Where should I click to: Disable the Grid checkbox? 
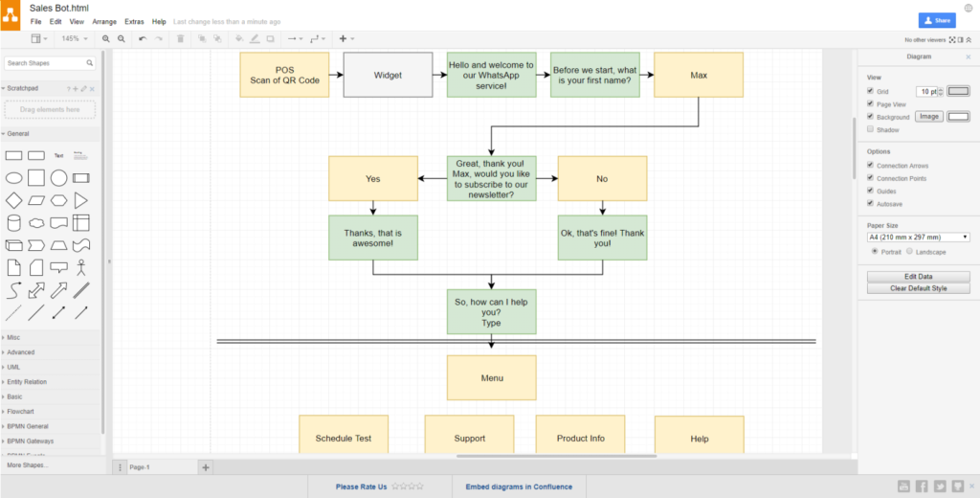coord(870,91)
